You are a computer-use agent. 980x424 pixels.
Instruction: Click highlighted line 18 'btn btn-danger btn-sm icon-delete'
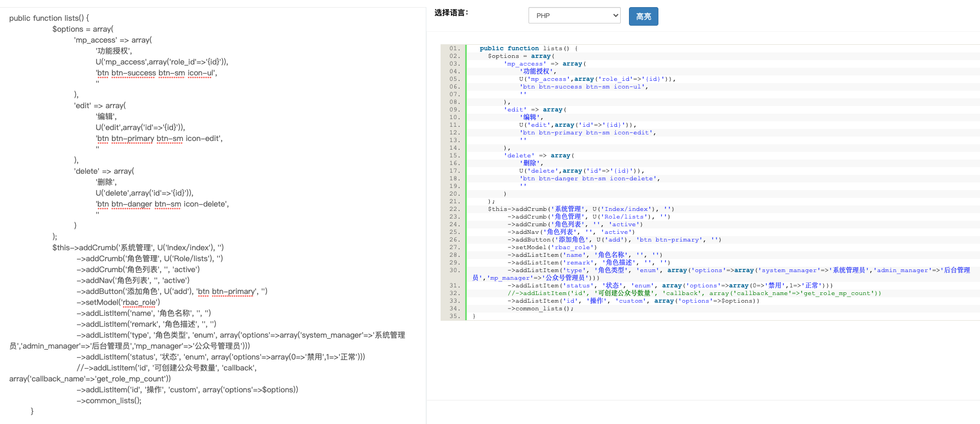pyautogui.click(x=590, y=178)
